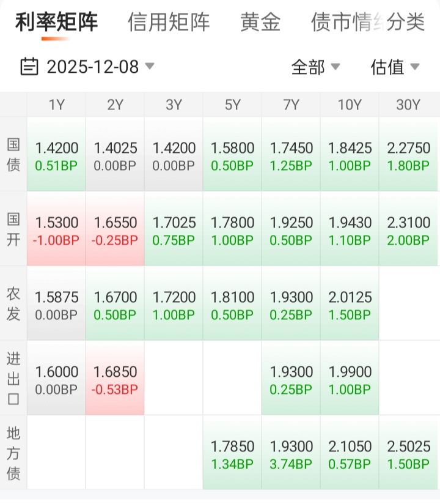
Task: Click the 国开 1Y cell showing 1.5300
Action: 57,230
